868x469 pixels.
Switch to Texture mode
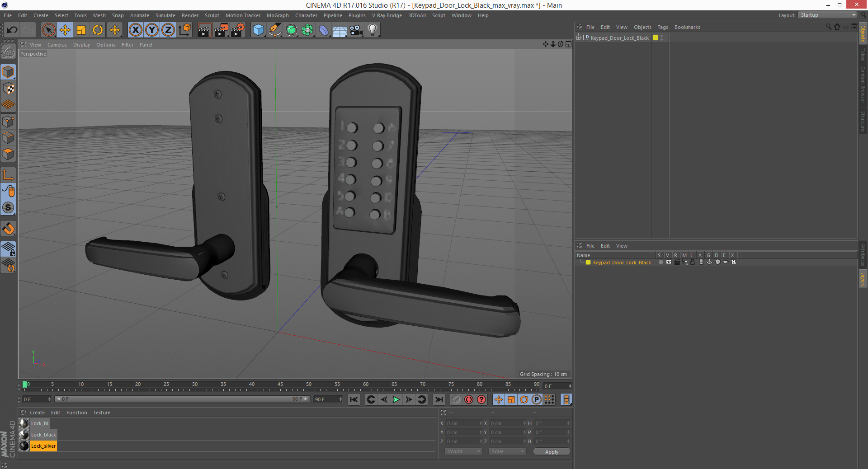[x=9, y=89]
